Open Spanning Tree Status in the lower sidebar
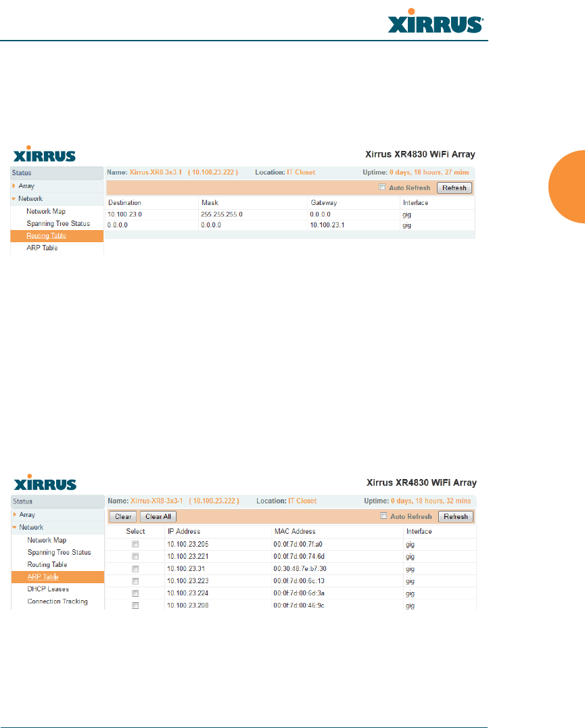The image size is (585, 728). [60, 552]
